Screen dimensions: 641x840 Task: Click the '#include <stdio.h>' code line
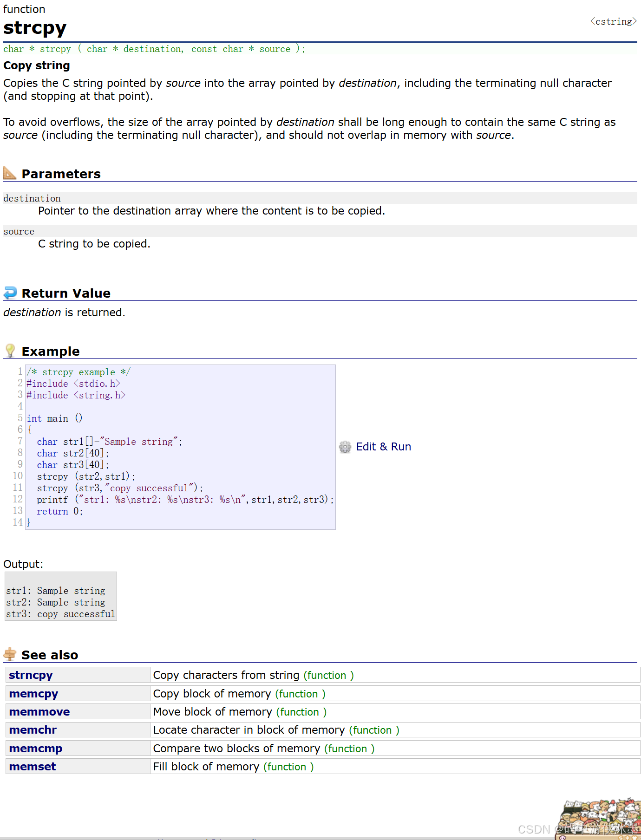click(73, 384)
